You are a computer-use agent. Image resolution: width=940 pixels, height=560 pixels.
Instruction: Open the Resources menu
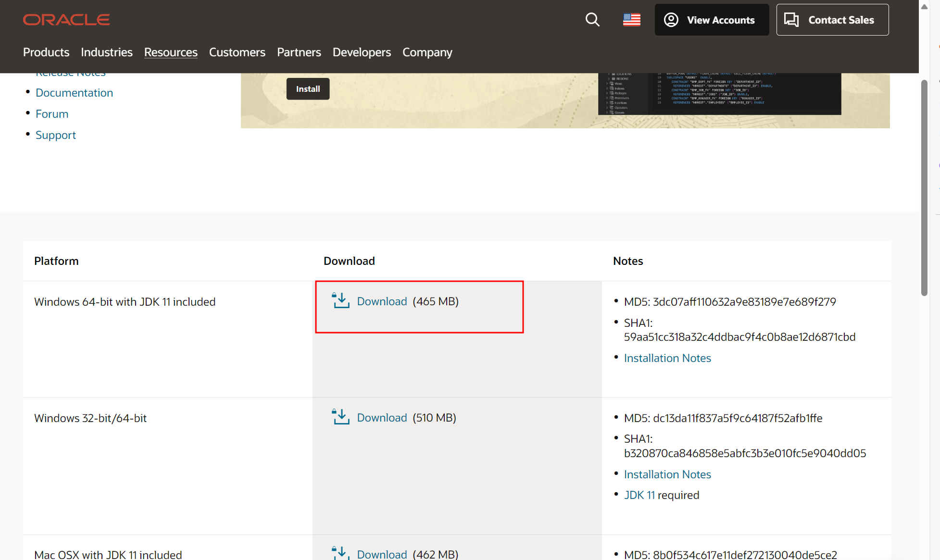pyautogui.click(x=171, y=52)
